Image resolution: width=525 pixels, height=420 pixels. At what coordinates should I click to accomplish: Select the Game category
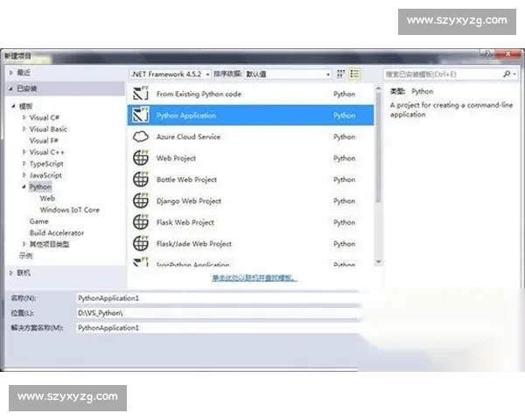(38, 221)
